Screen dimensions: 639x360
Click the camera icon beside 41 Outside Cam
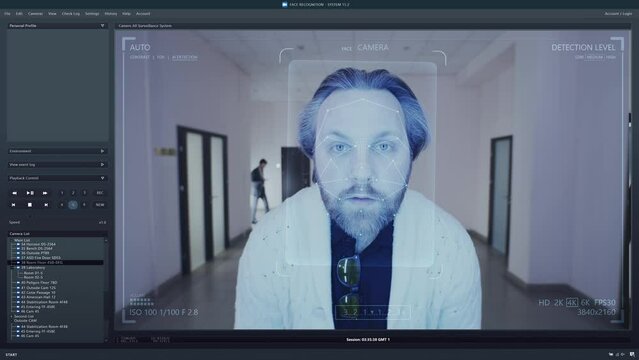(18, 288)
